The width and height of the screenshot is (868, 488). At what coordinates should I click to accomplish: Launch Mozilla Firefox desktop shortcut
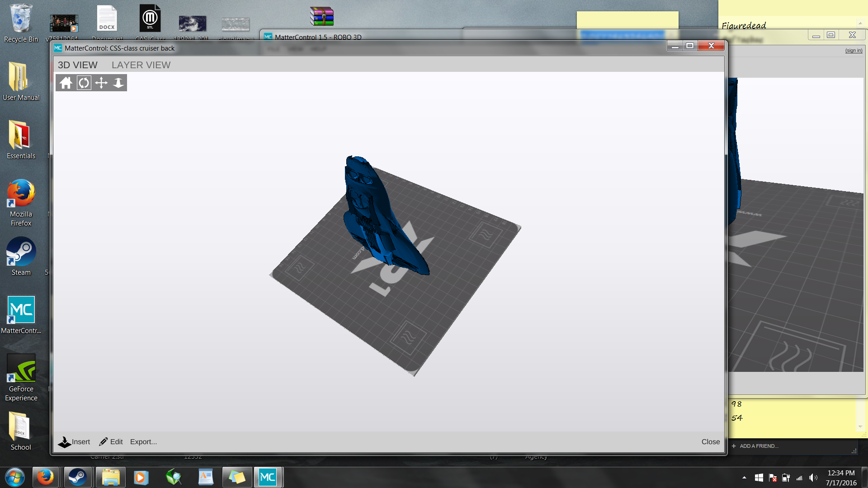click(x=21, y=202)
